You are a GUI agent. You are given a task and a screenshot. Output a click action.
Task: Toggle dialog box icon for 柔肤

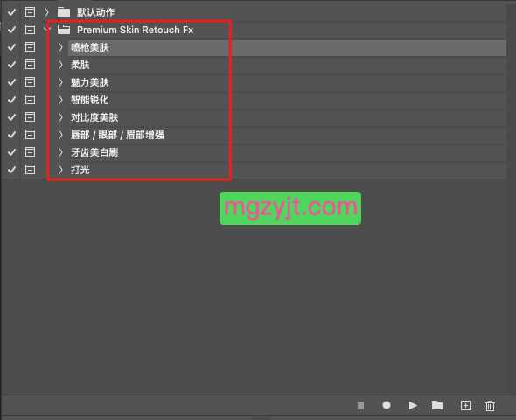click(30, 64)
